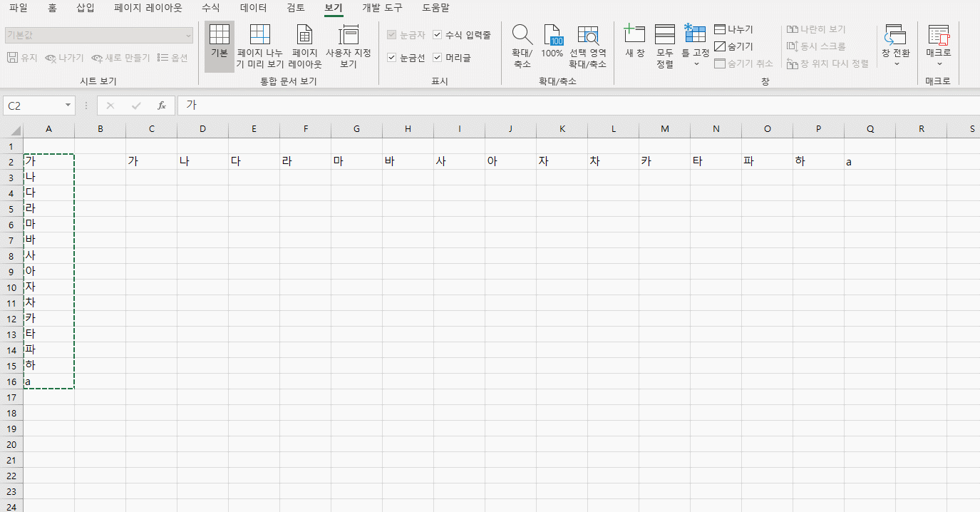Viewport: 980px width, 512px height.
Task: Open the Zoom (확대/축소) dialog
Action: (x=522, y=46)
